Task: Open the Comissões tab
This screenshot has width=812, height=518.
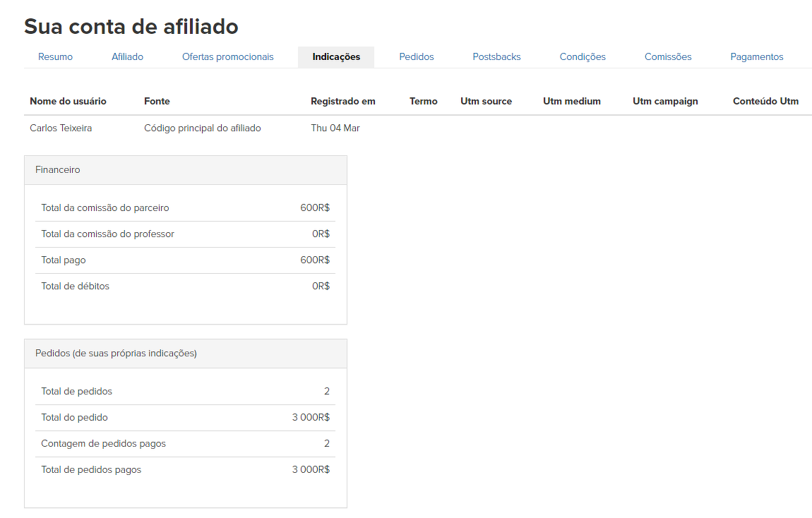Action: click(668, 57)
